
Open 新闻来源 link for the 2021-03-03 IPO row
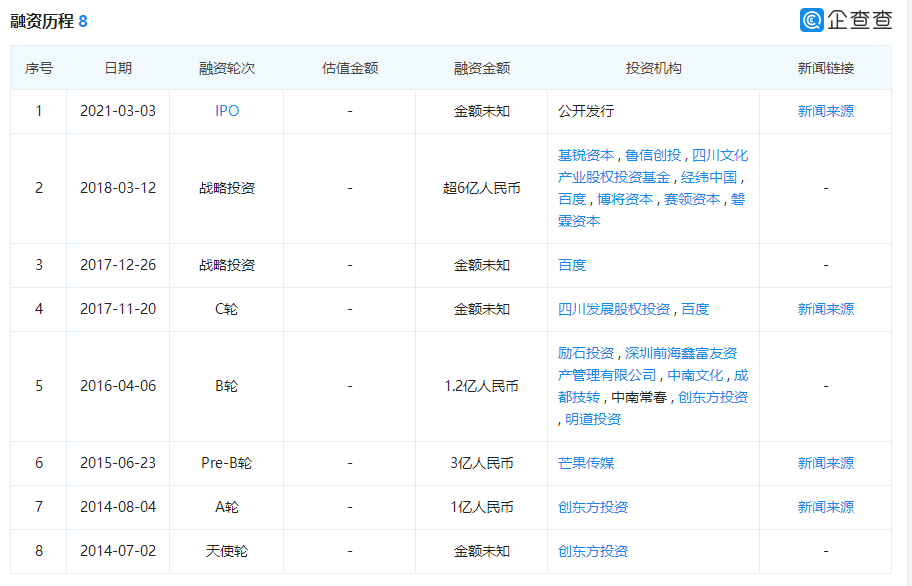pos(825,111)
